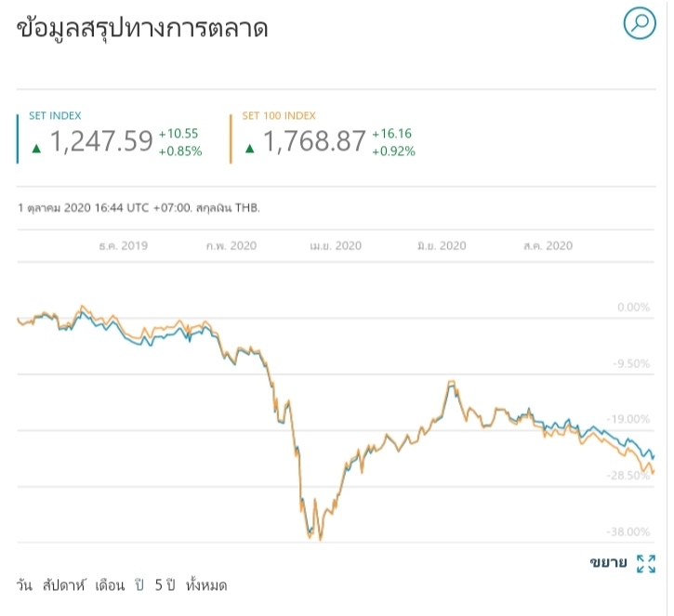Click the search magnifier icon
This screenshot has width=674, height=616.
640,23
